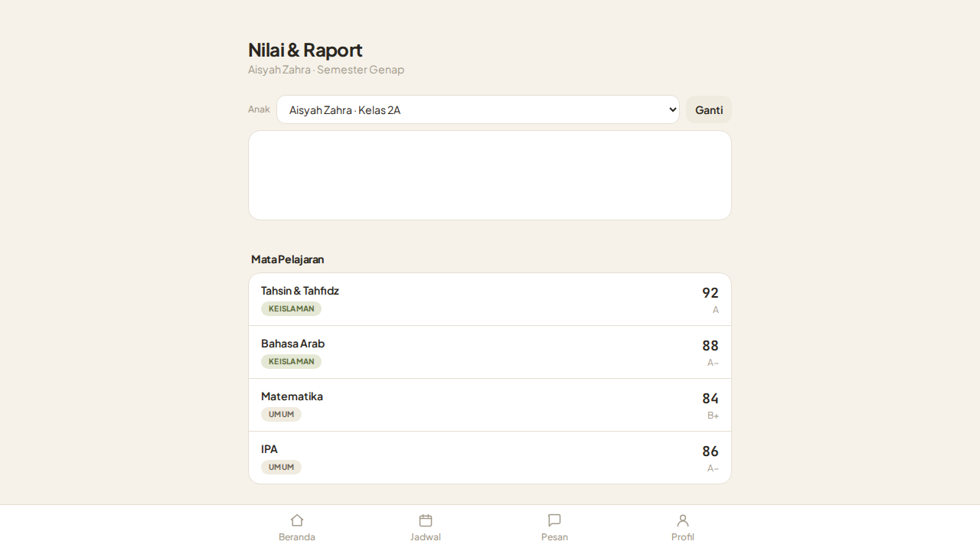Screen dimensions: 980x551
Task: Open the Profil person icon
Action: pyautogui.click(x=683, y=520)
